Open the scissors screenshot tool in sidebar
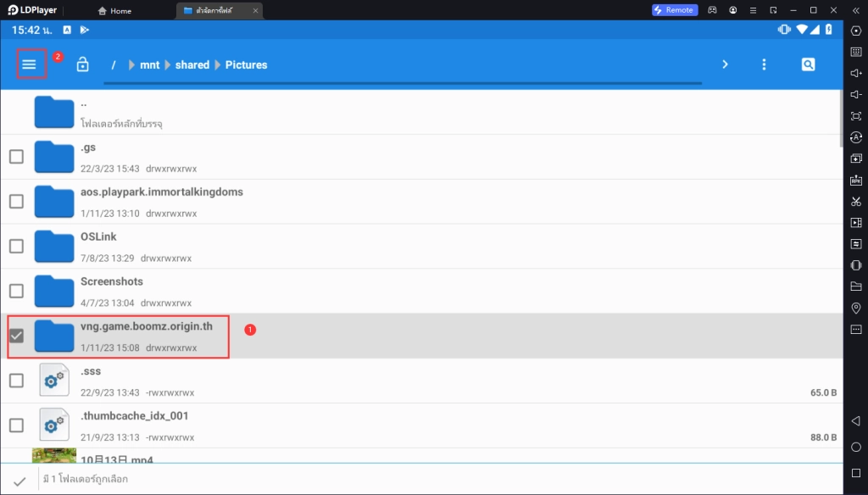 coord(855,201)
